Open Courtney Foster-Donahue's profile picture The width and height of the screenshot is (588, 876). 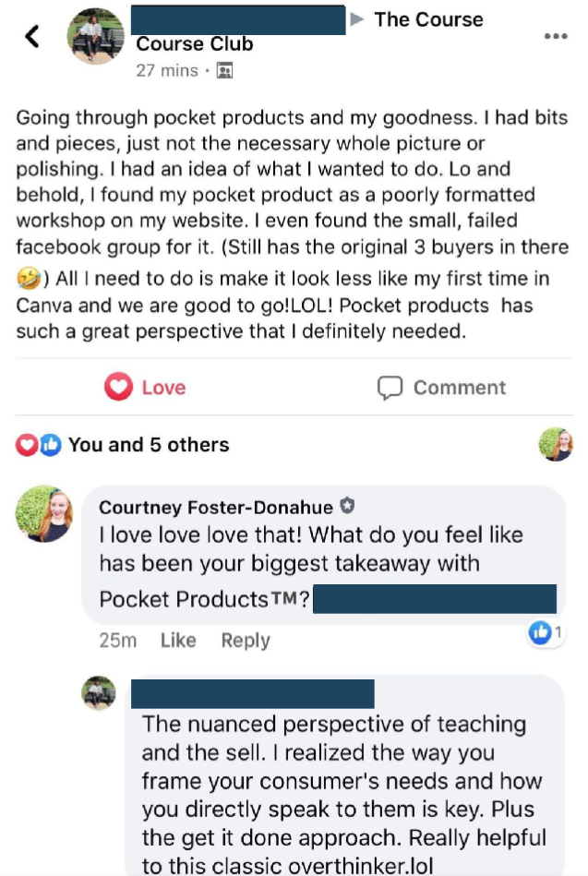(44, 513)
